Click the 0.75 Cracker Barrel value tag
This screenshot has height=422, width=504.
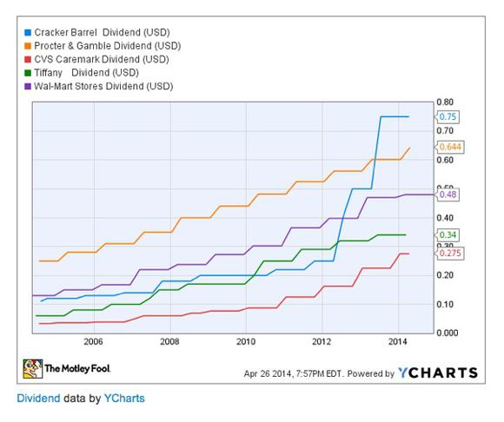448,117
